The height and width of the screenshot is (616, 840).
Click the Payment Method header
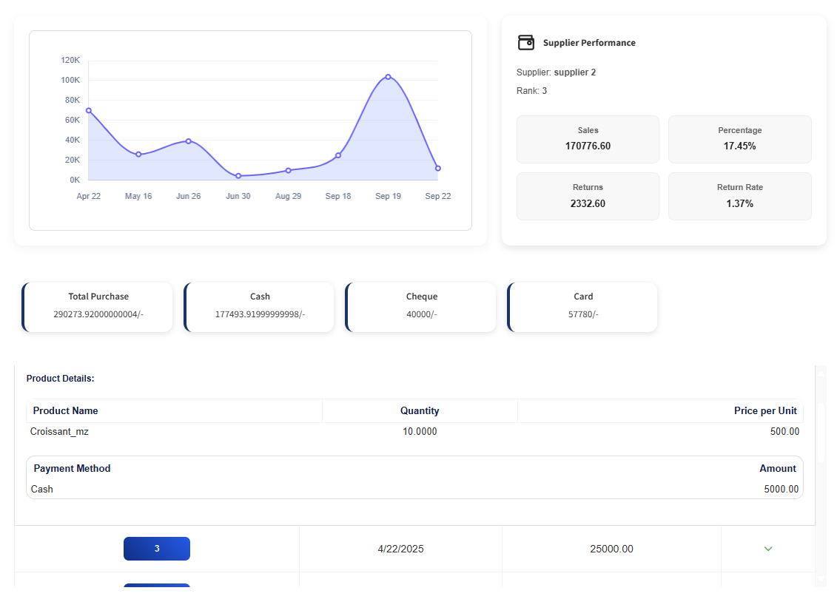pyautogui.click(x=72, y=468)
